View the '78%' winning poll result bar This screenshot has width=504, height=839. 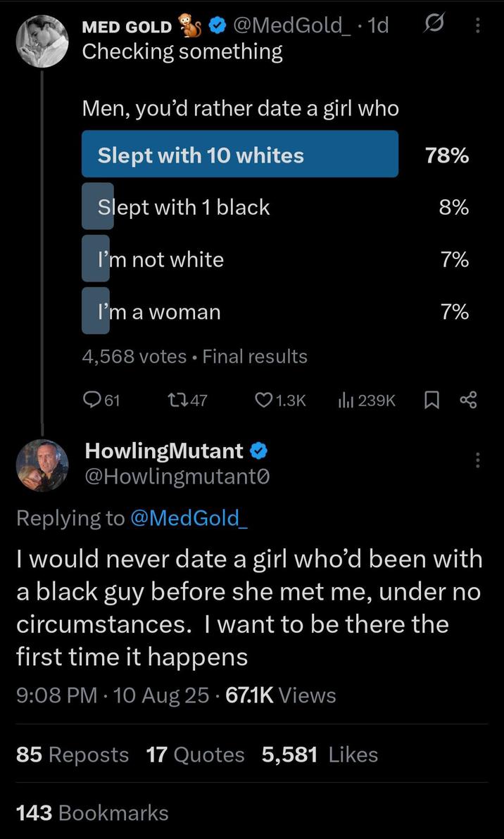click(x=446, y=155)
